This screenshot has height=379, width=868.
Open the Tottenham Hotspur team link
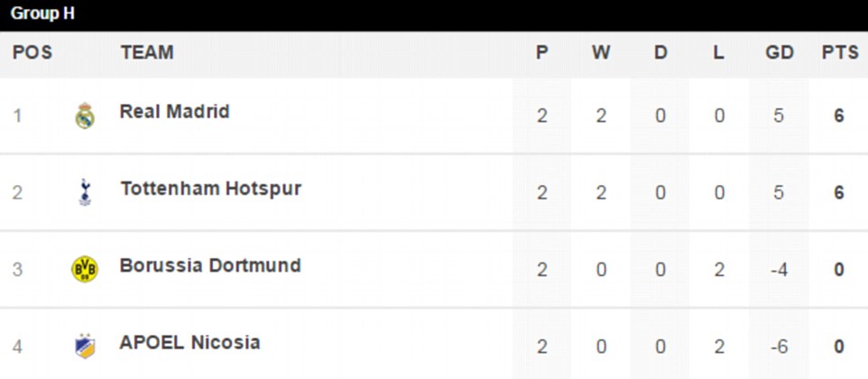210,189
